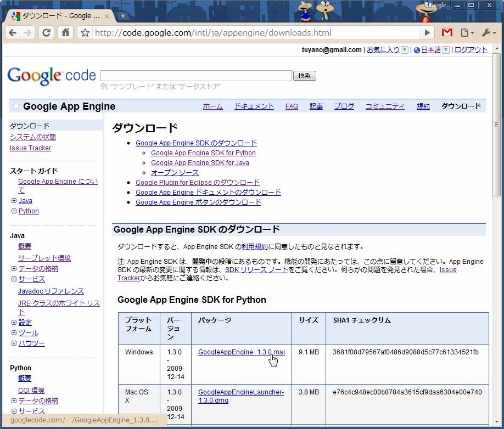Open the Home page icon

click(x=65, y=33)
